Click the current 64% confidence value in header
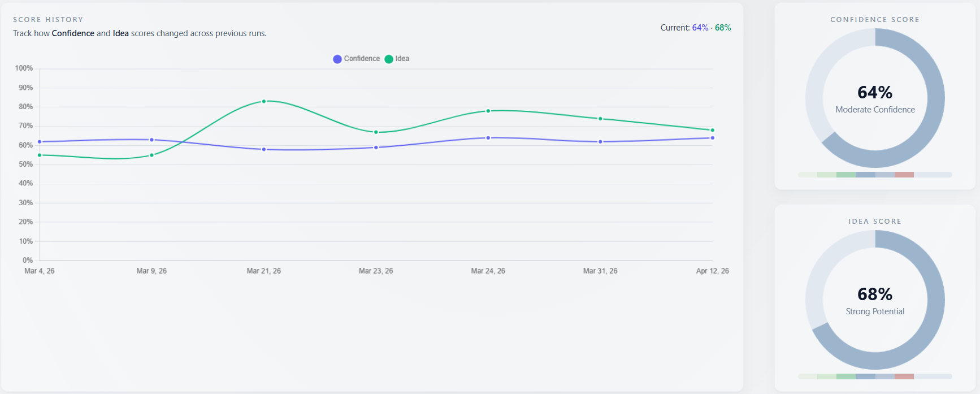This screenshot has width=980, height=394. pyautogui.click(x=700, y=28)
